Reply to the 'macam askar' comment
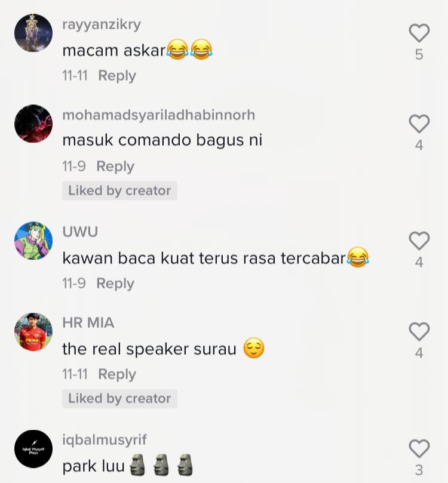Image resolution: width=448 pixels, height=483 pixels. point(117,76)
